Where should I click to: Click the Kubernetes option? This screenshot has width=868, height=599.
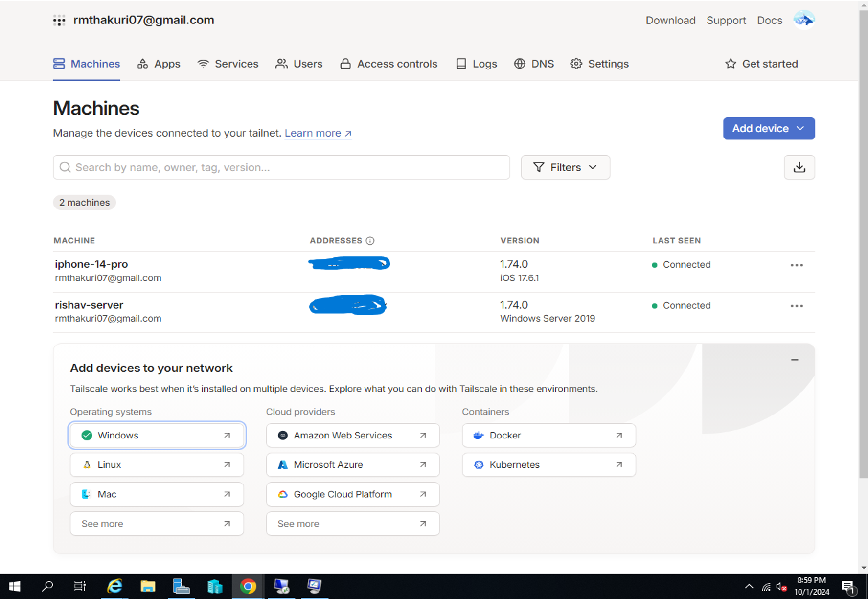[549, 465]
